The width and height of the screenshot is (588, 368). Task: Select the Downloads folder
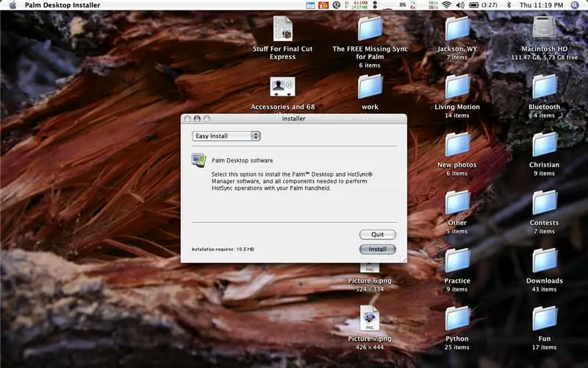545,261
